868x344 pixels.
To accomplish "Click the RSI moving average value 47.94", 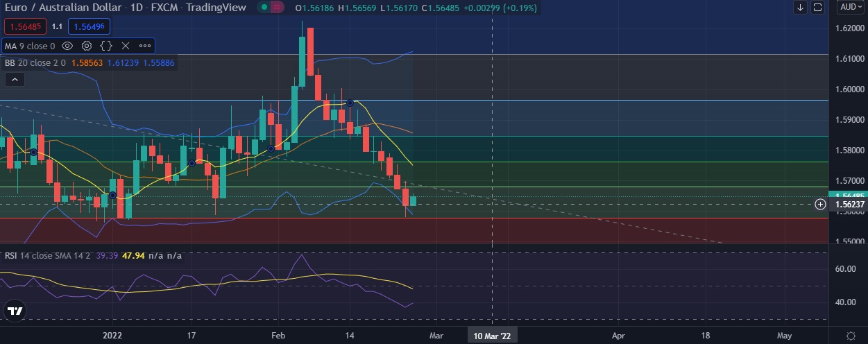I will tap(133, 255).
